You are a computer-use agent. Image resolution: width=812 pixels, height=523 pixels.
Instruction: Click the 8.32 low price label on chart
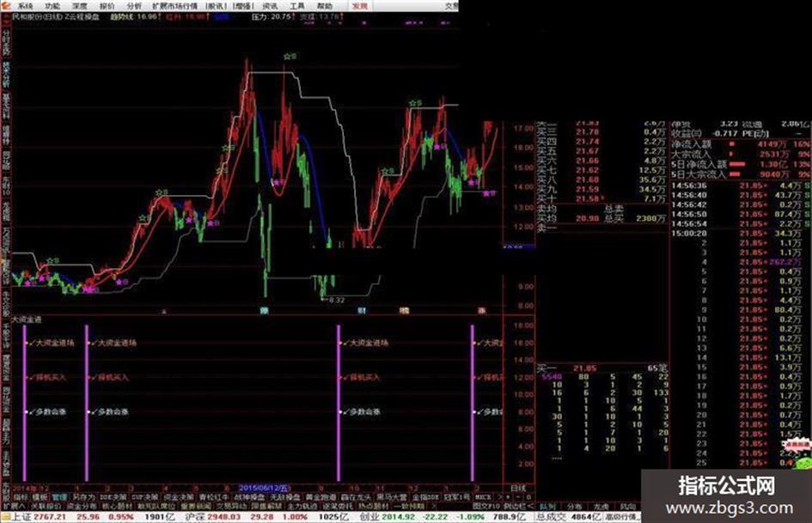point(336,300)
